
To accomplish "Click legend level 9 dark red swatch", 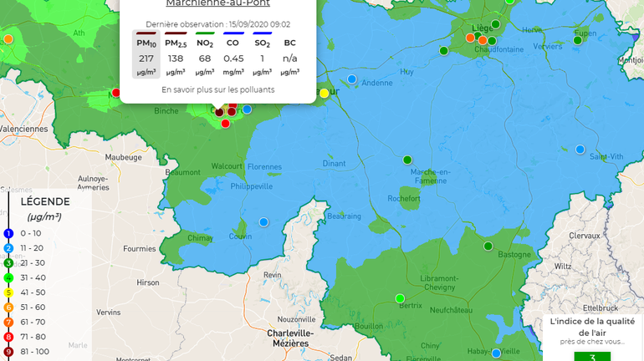I will 8,351.
